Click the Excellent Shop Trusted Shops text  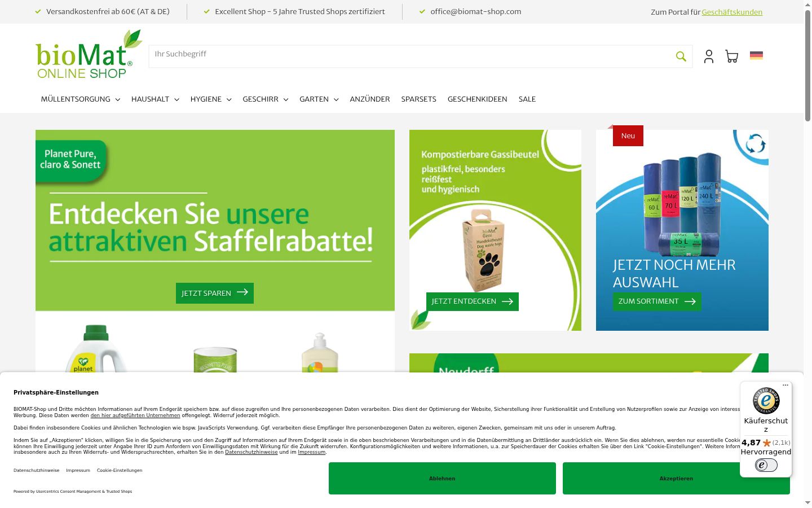[300, 11]
